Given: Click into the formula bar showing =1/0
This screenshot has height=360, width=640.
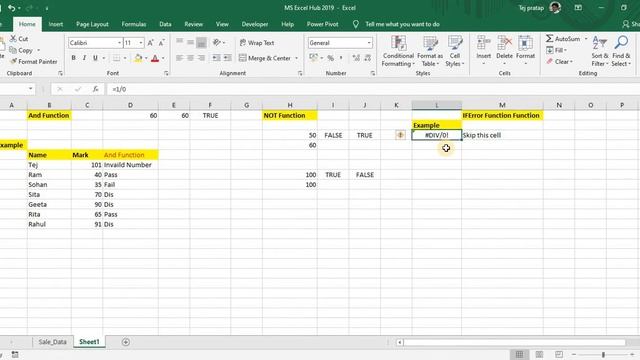Looking at the screenshot, I should [x=373, y=89].
